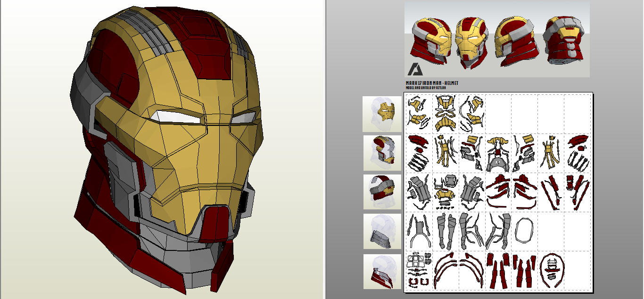Viewport: 644px width, 299px height.
Task: Select the gray neck ring group thumbnail
Action: [382, 232]
